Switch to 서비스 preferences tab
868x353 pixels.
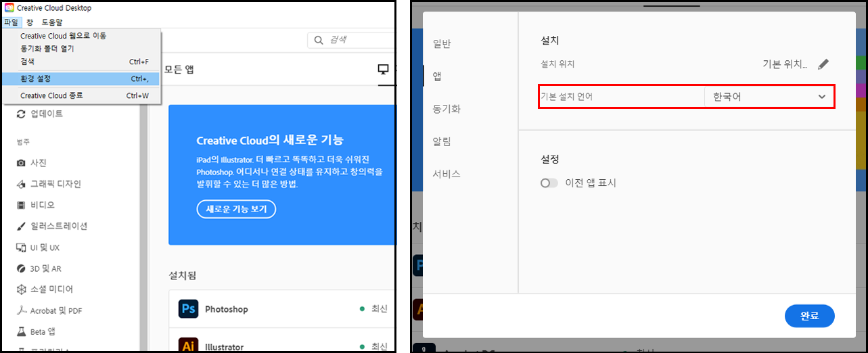(447, 174)
